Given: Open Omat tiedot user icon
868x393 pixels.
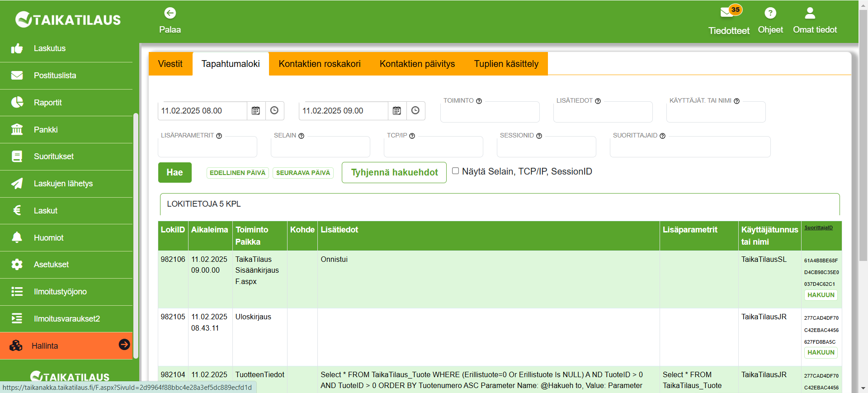Looking at the screenshot, I should 810,13.
